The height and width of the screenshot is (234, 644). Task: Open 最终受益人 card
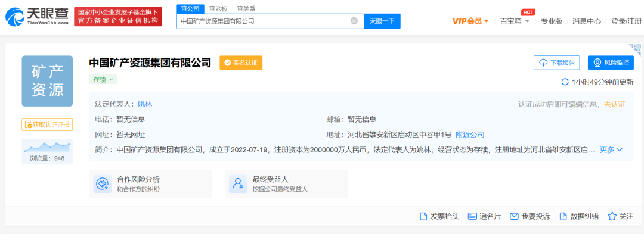[x=286, y=183]
